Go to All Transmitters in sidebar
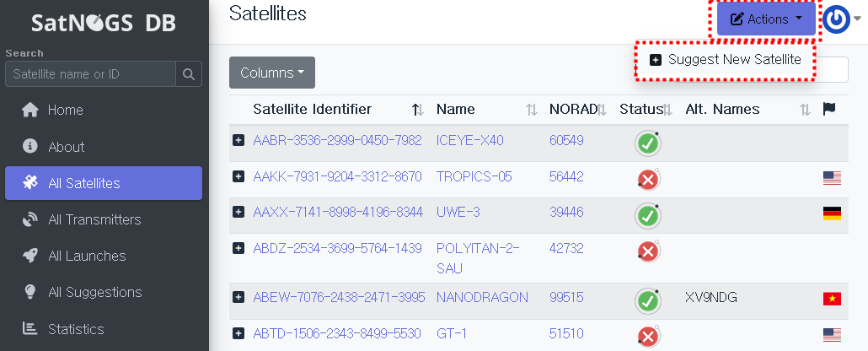Screen dimensions: 868x351 [x=94, y=219]
